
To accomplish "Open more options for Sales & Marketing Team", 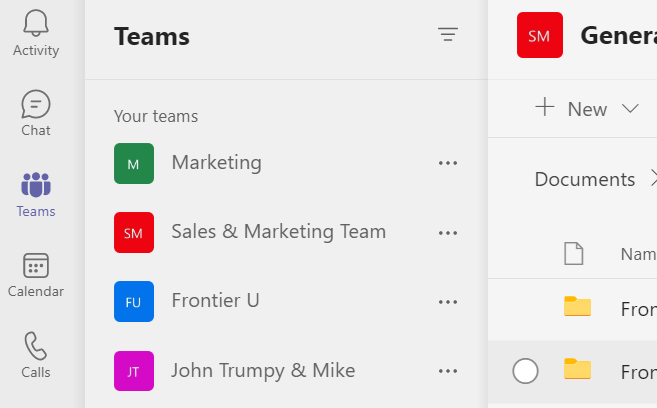I will coord(448,232).
